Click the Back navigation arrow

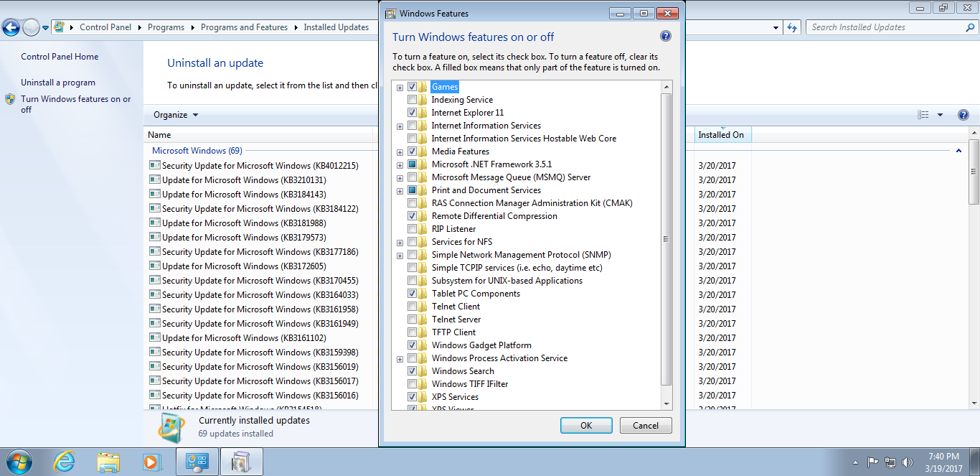click(11, 27)
